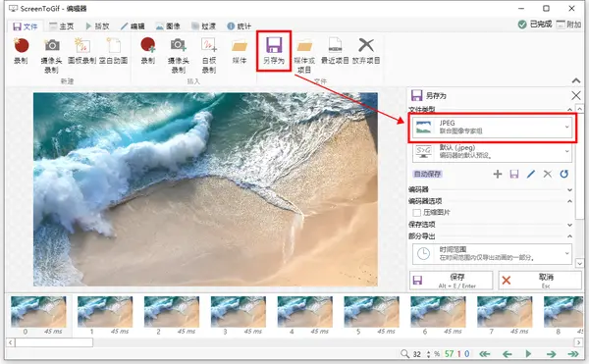This screenshot has width=589, height=364.
Task: Select frame 3 thumbnail in timeline
Action: [x=239, y=312]
